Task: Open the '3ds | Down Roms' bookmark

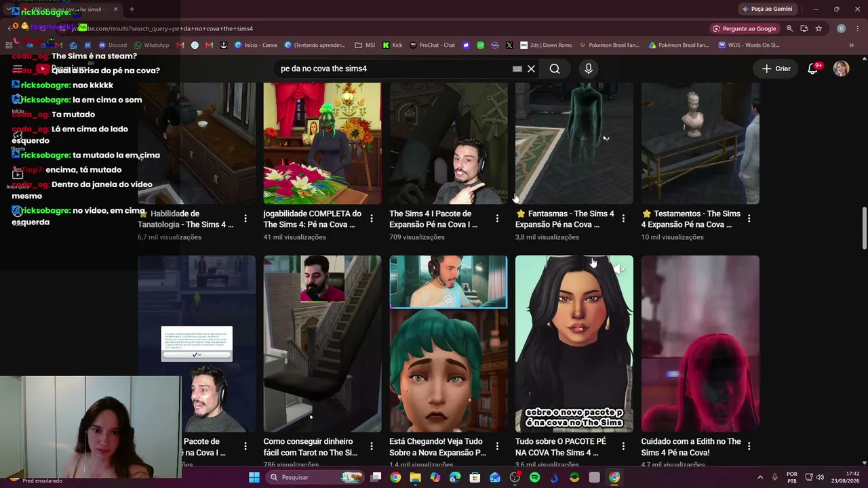Action: click(546, 45)
